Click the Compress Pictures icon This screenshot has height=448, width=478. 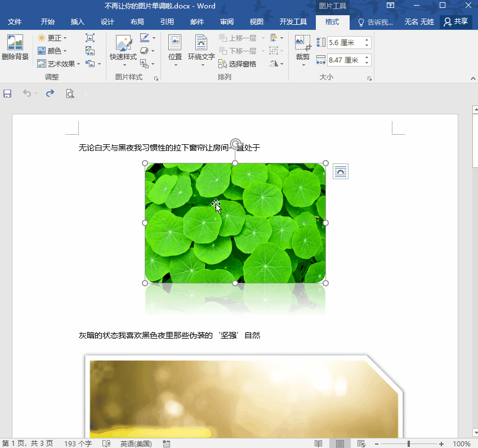click(x=90, y=38)
